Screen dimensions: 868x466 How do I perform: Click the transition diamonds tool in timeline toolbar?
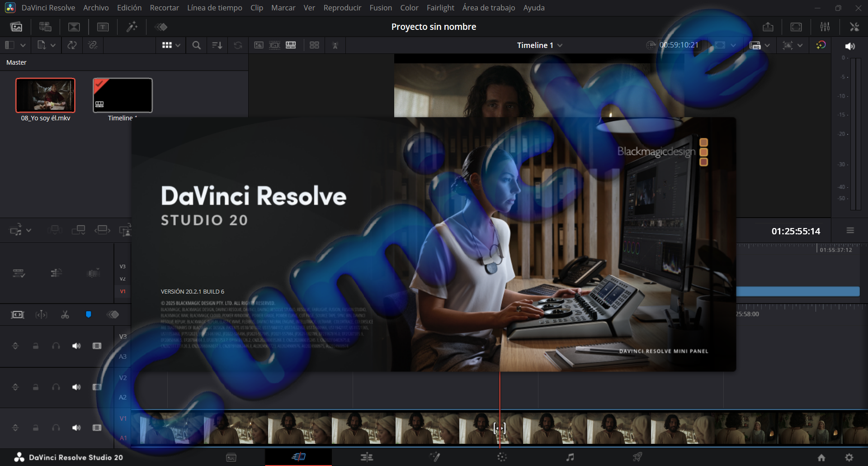pos(113,314)
